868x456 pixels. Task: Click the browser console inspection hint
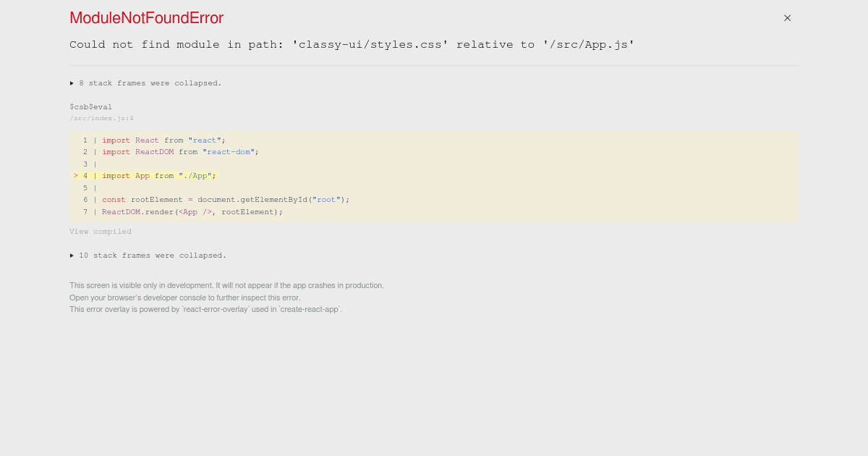[x=184, y=297]
